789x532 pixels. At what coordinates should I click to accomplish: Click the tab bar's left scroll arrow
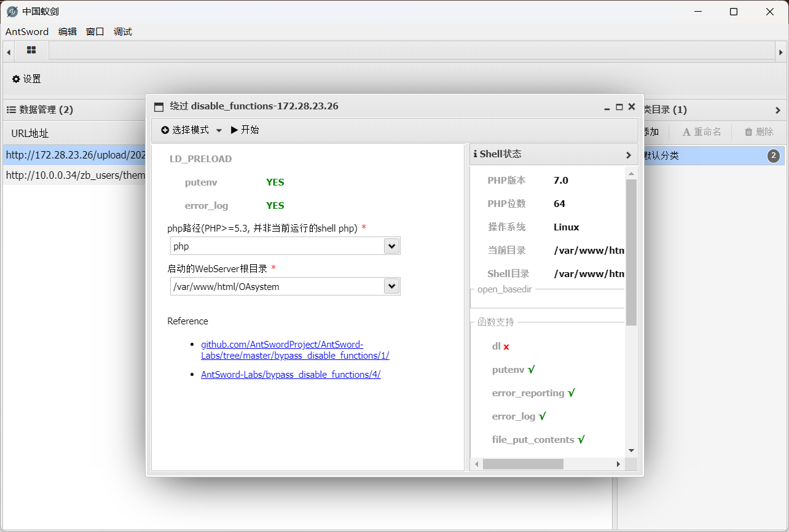coord(9,52)
